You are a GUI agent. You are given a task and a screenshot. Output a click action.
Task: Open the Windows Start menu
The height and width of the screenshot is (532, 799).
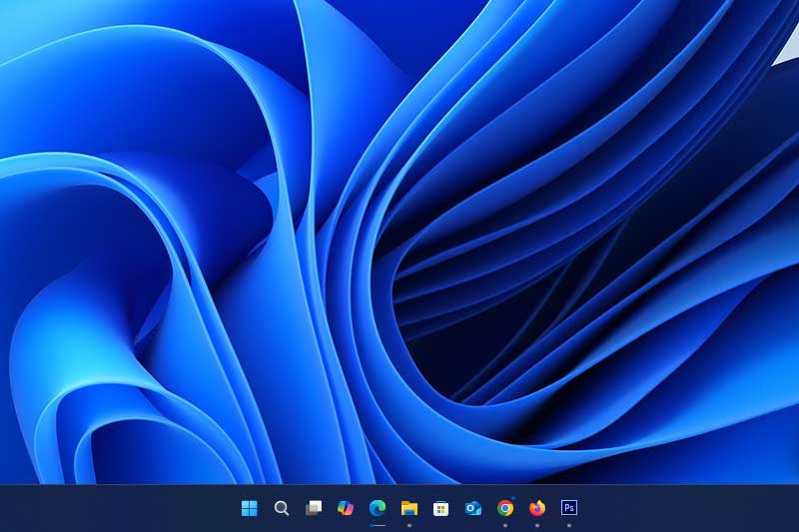click(249, 508)
